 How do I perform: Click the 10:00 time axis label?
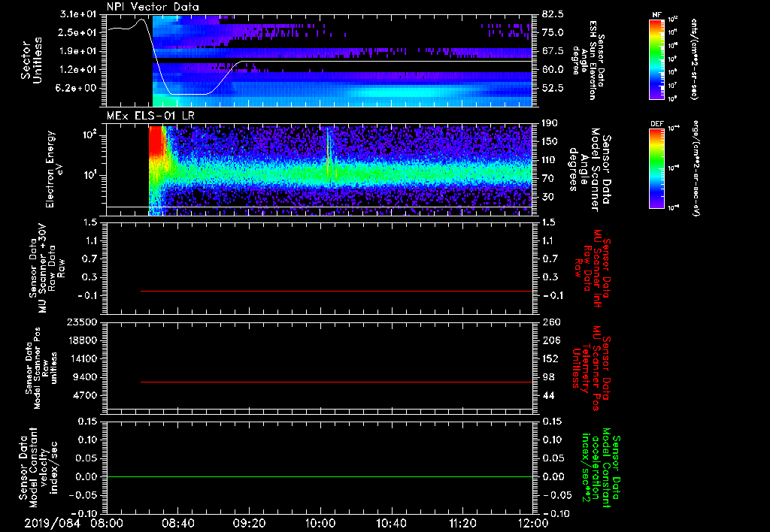coord(320,522)
